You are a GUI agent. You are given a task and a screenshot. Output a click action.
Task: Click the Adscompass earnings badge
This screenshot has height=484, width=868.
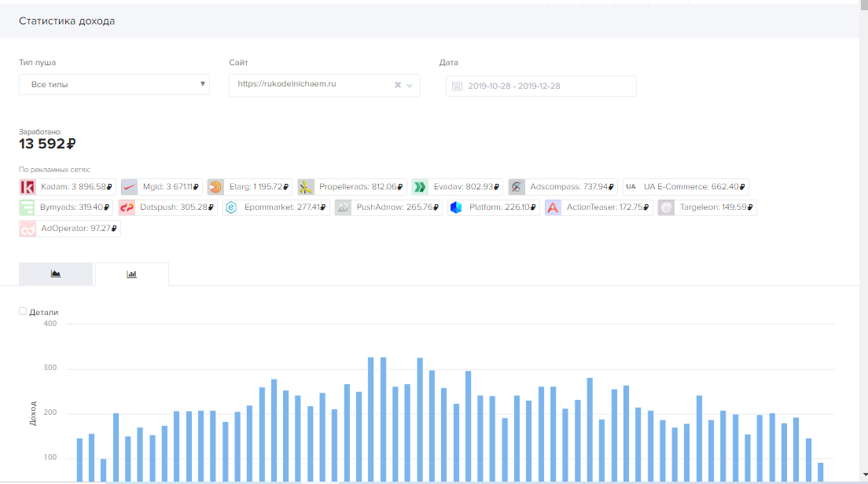(x=562, y=187)
